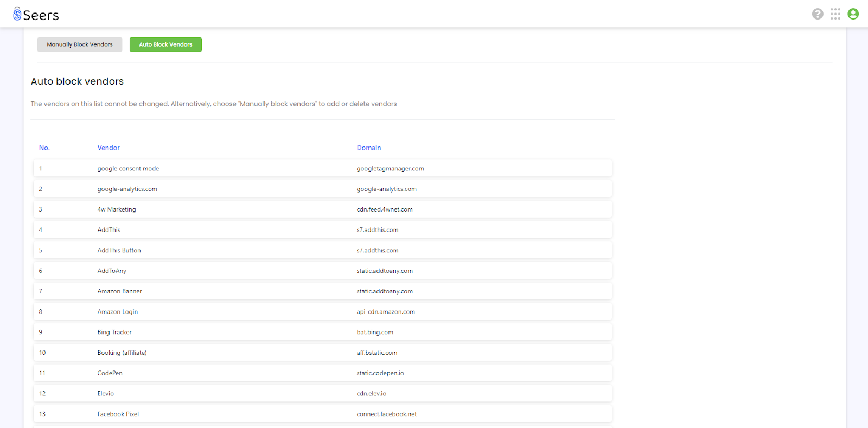This screenshot has width=868, height=428.
Task: Select the AddToAny vendor
Action: (112, 271)
